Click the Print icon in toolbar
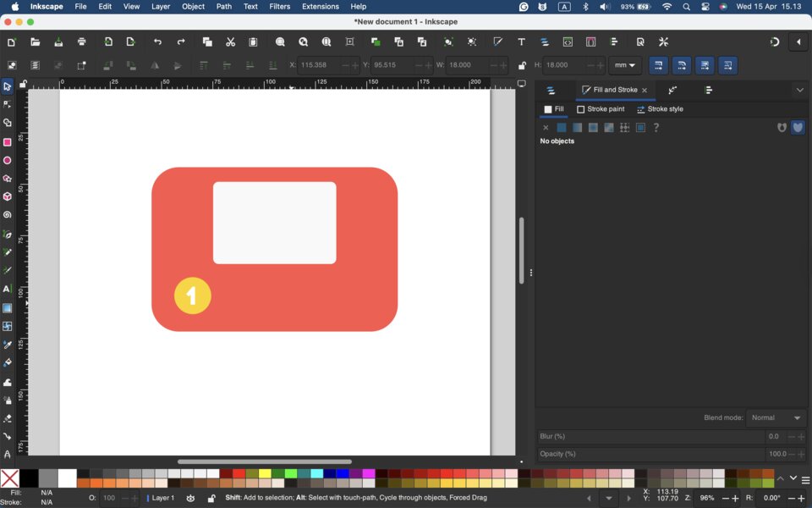The width and height of the screenshot is (812, 508). click(81, 42)
